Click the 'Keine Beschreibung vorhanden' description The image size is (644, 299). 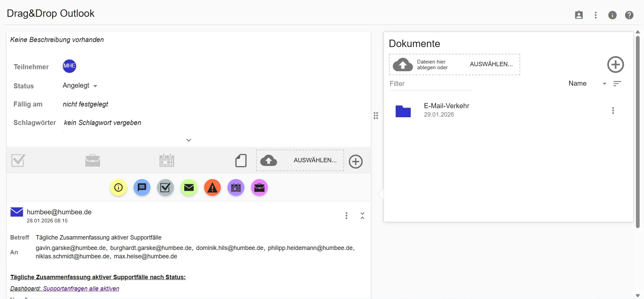click(57, 40)
